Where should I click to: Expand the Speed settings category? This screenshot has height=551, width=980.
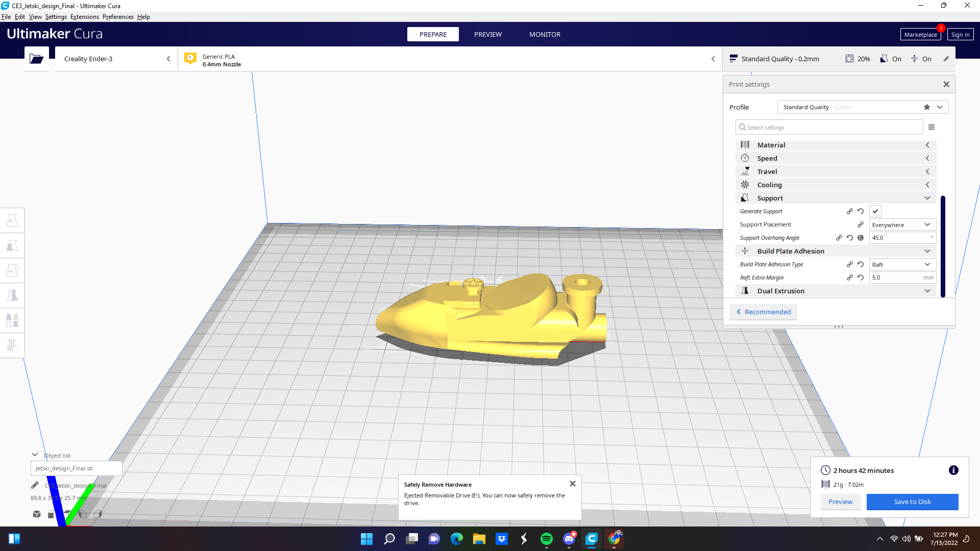836,158
